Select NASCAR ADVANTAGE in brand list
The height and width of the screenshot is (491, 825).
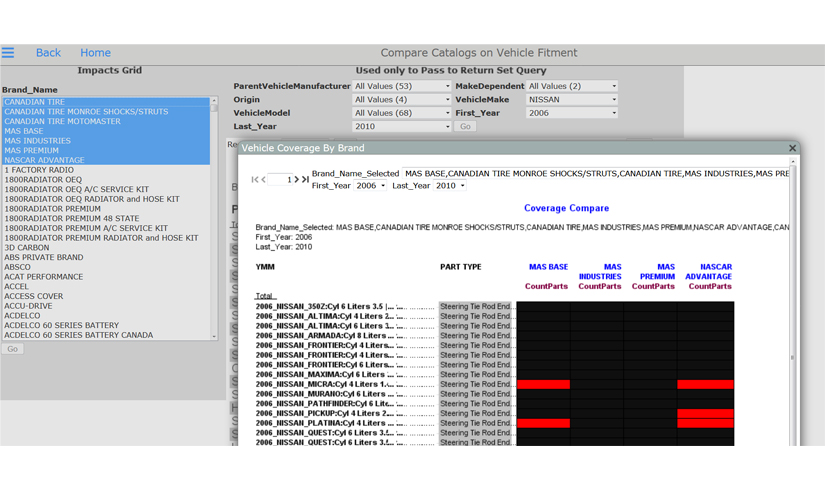coord(106,160)
